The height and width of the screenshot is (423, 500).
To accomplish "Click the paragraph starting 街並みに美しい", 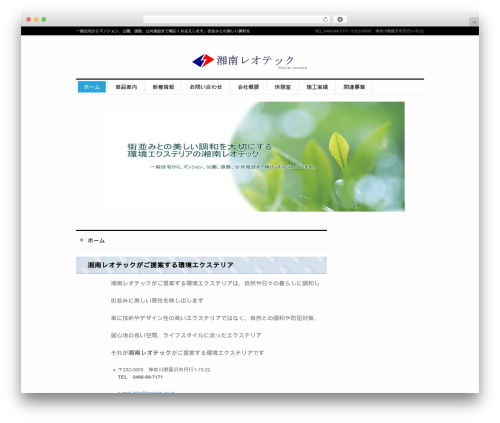I will (x=157, y=301).
